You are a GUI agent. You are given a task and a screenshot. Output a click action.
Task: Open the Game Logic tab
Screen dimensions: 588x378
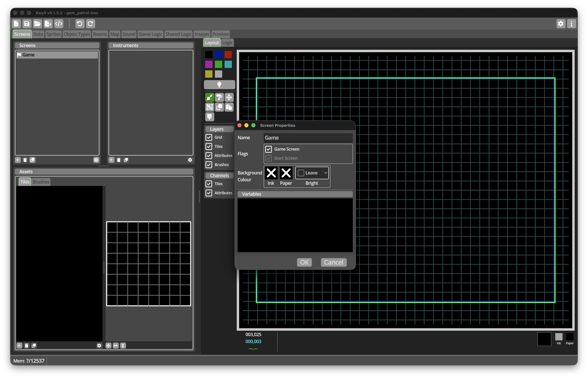150,34
